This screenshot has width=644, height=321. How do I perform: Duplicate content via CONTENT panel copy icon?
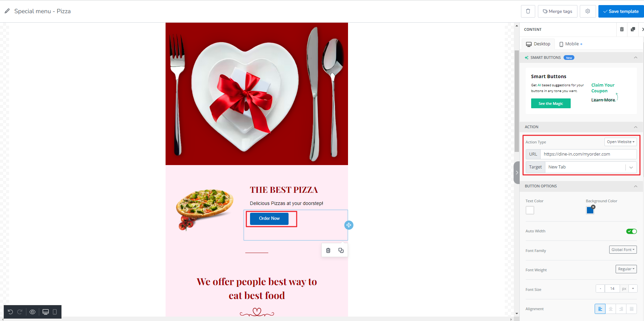coord(633,29)
